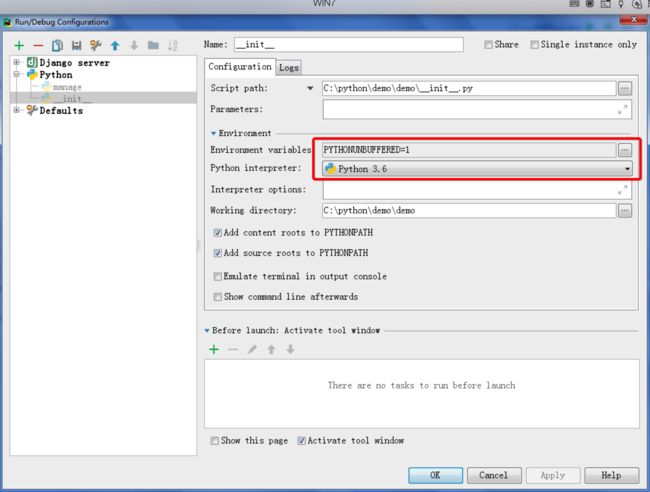Enable Show command line afterwards
650x492 pixels.
[217, 297]
